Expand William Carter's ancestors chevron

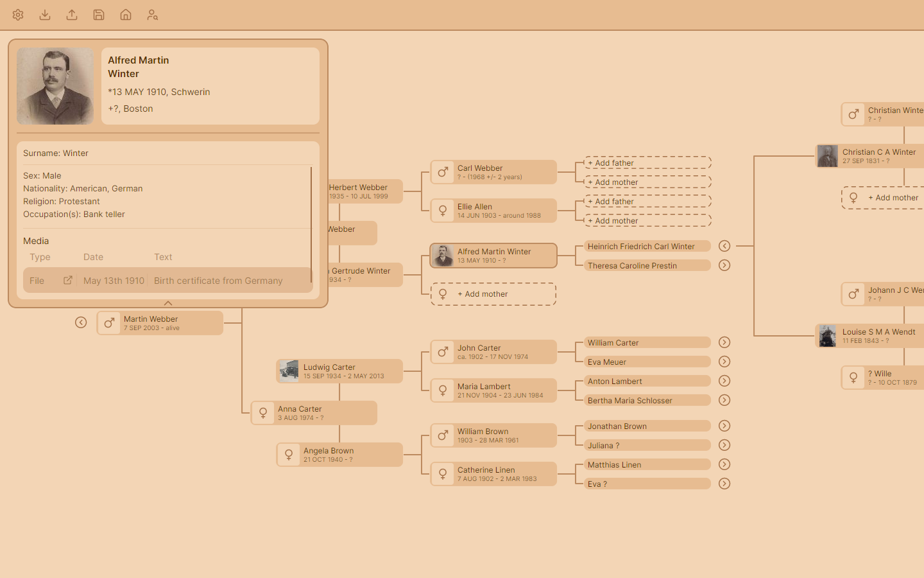(724, 342)
